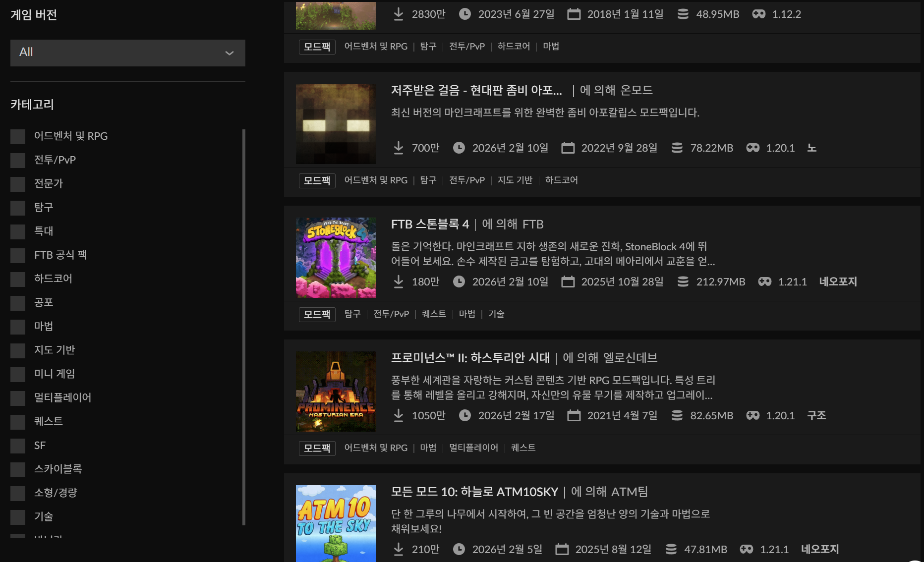Screen dimensions: 924x562
Task: Click the gamepad icon beside version 1.12.2
Action: coord(759,14)
